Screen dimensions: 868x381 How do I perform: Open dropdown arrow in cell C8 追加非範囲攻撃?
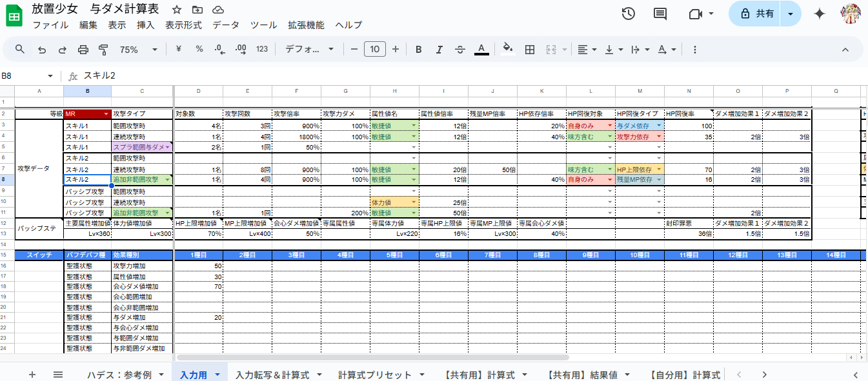168,179
